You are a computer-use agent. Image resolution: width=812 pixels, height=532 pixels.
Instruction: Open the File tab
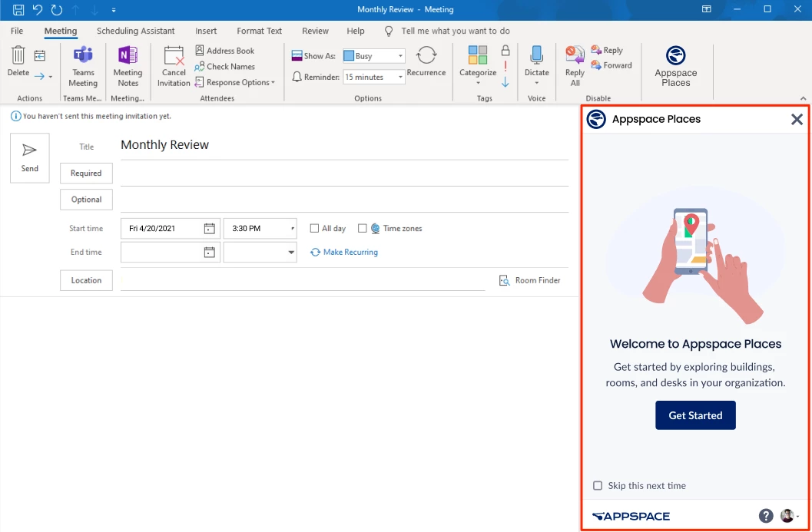pos(17,31)
